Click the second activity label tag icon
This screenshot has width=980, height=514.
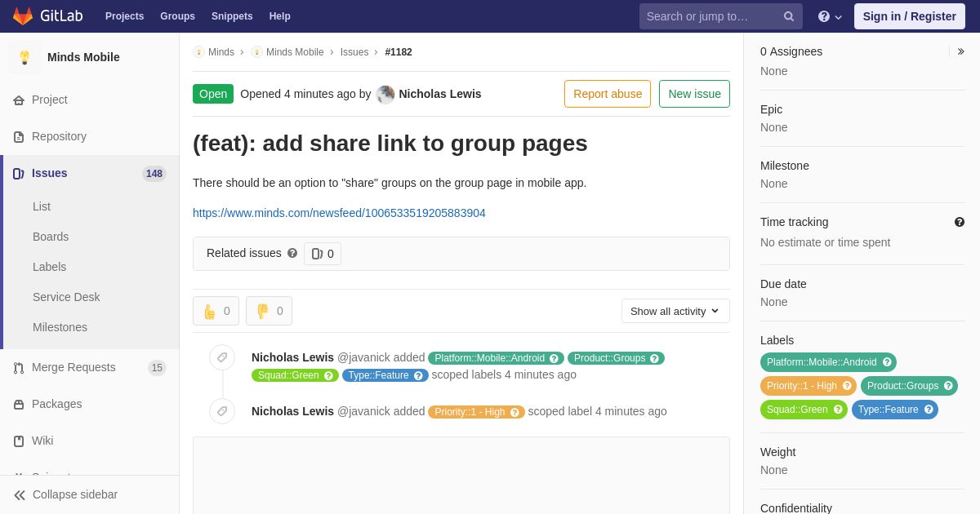click(222, 411)
